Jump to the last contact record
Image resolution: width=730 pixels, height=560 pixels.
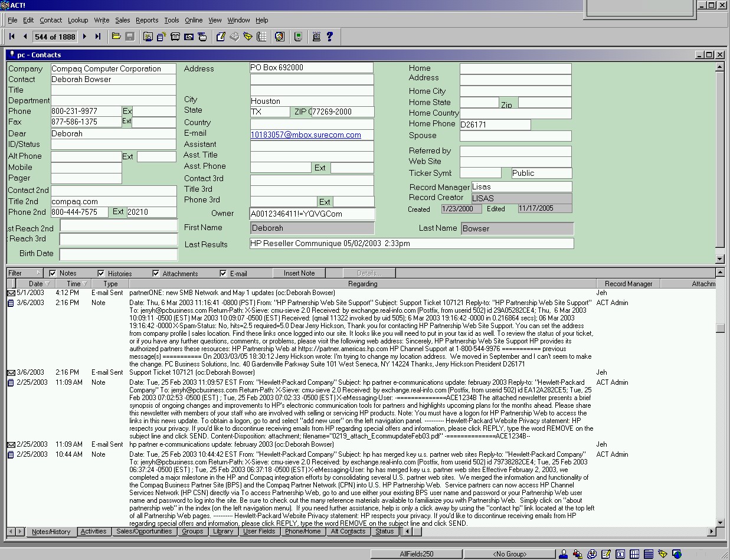coord(98,37)
